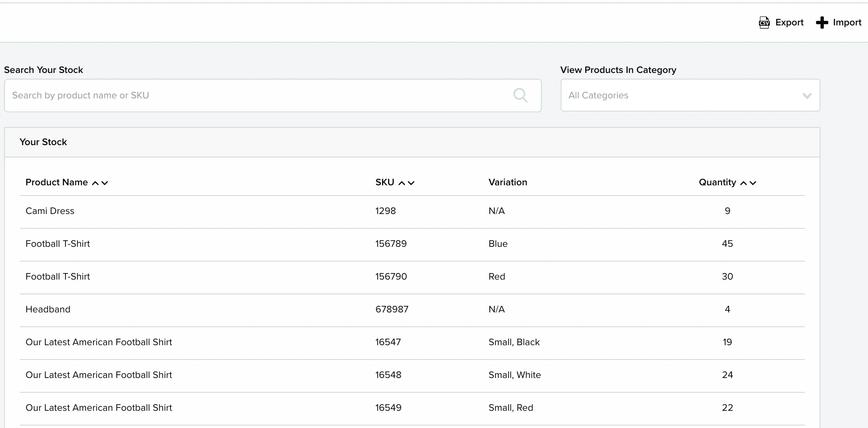The width and height of the screenshot is (868, 428).
Task: Click quantity 30
Action: coord(727,277)
